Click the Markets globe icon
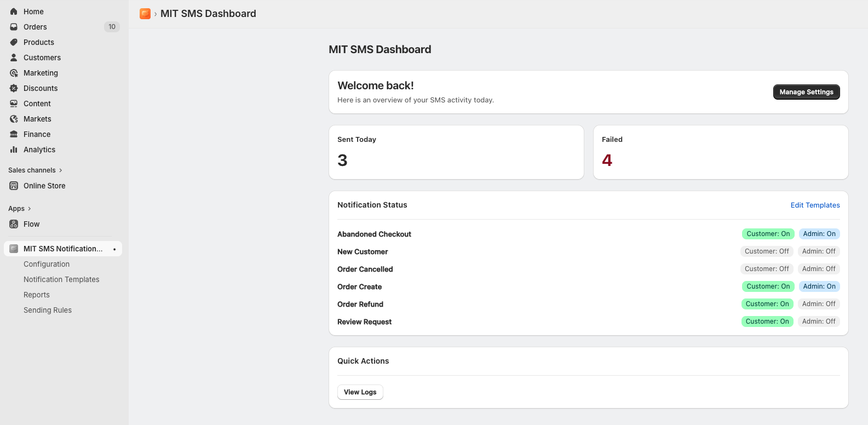The image size is (868, 425). [x=14, y=119]
